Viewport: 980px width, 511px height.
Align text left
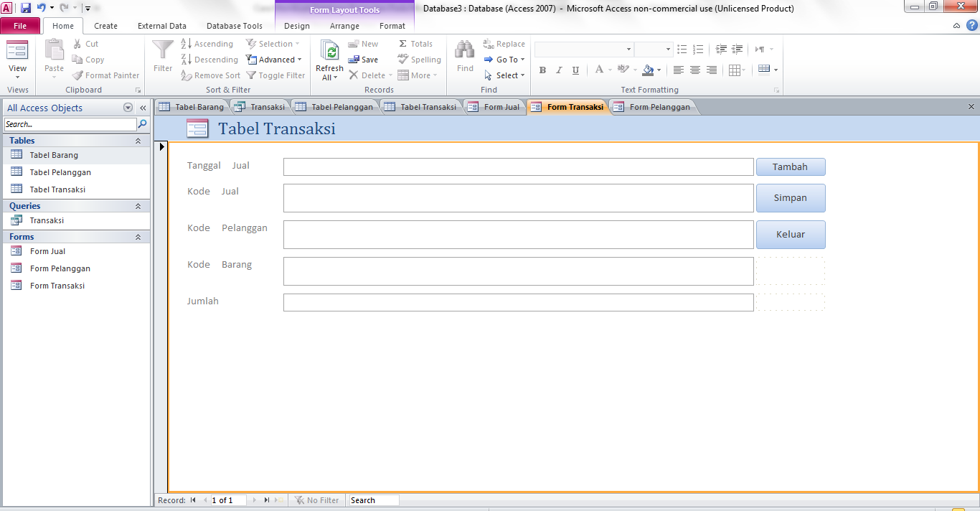coord(679,70)
